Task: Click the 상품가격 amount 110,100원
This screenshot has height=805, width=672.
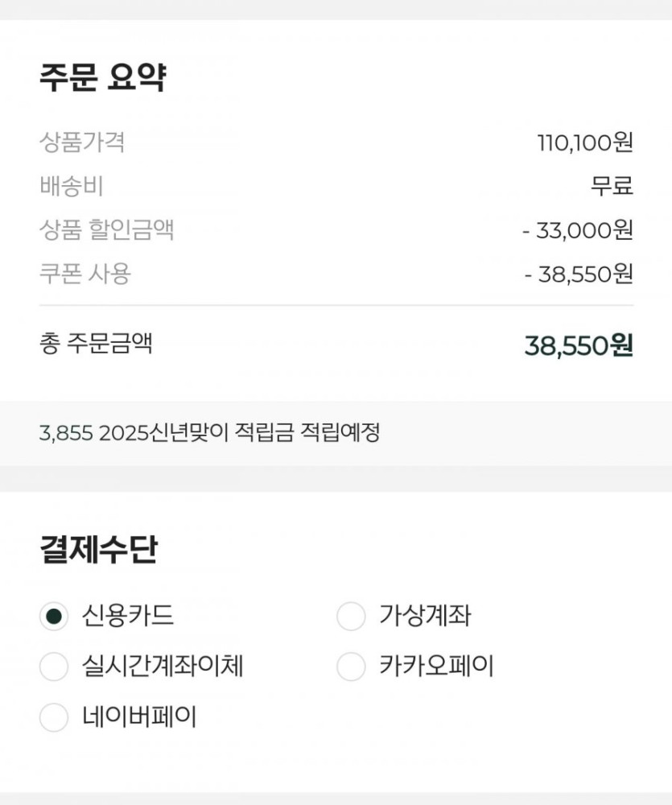Action: (585, 143)
